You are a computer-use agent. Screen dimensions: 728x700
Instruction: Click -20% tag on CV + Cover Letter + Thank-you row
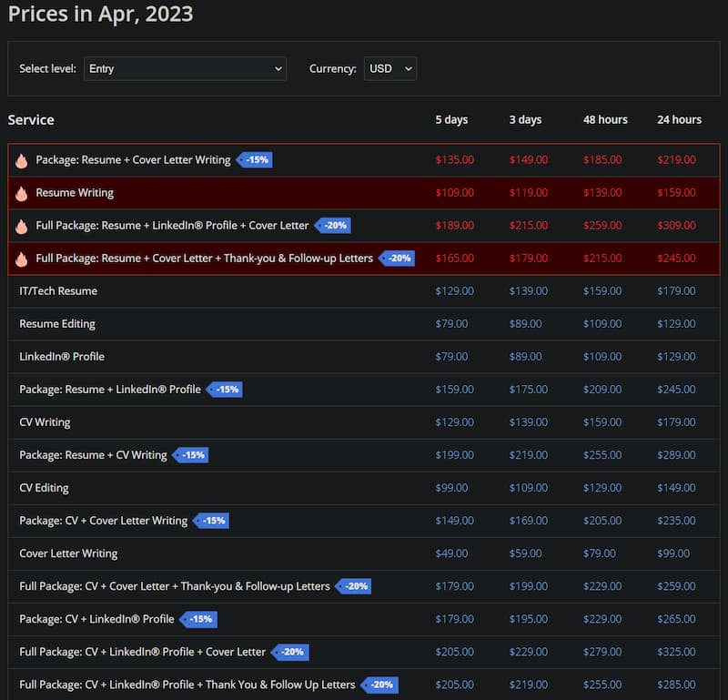[353, 586]
